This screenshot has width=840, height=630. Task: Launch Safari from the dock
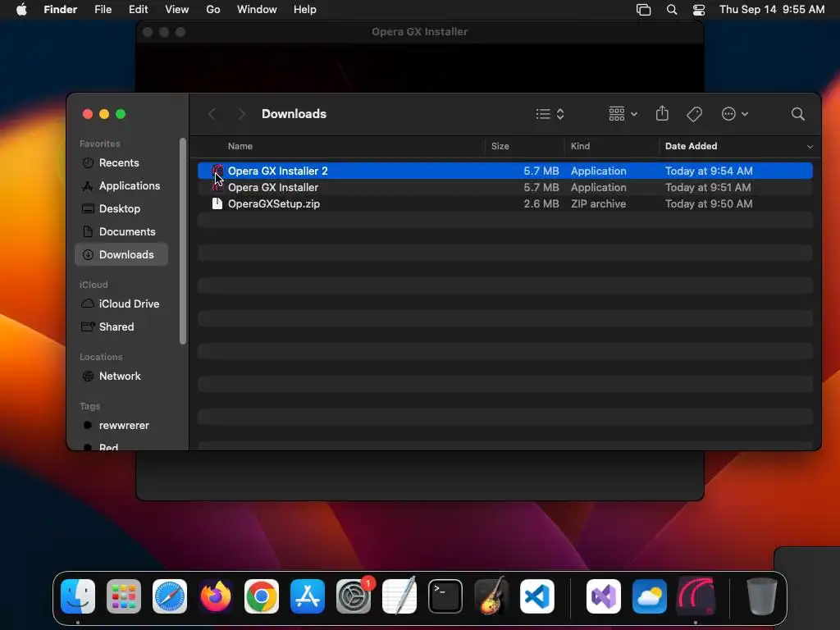(170, 596)
